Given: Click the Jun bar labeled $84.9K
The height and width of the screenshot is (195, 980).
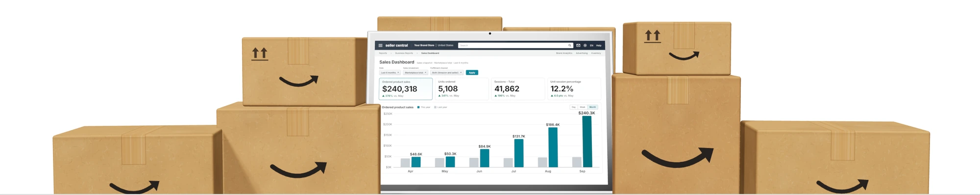Looking at the screenshot, I should 485,158.
